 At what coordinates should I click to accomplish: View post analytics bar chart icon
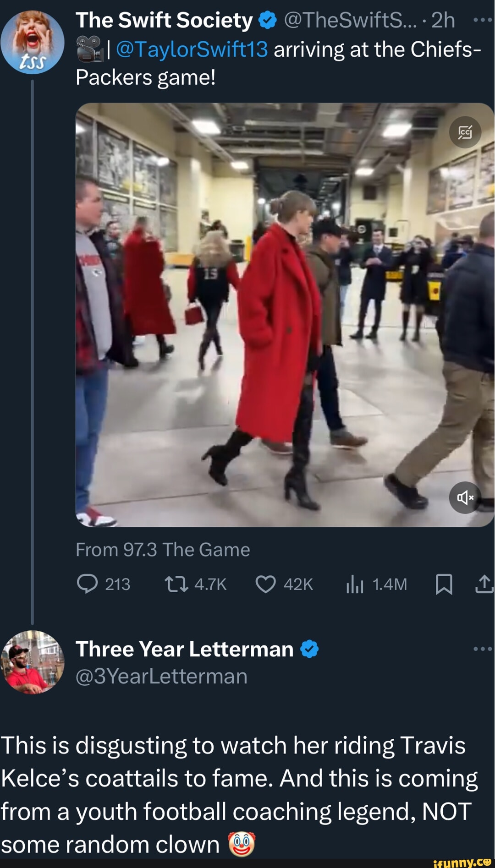pyautogui.click(x=355, y=584)
